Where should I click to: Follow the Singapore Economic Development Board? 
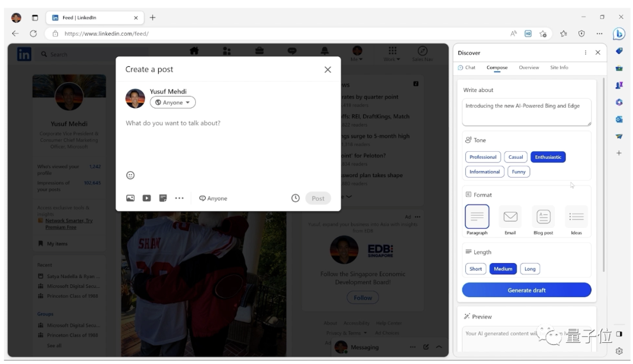coord(363,298)
